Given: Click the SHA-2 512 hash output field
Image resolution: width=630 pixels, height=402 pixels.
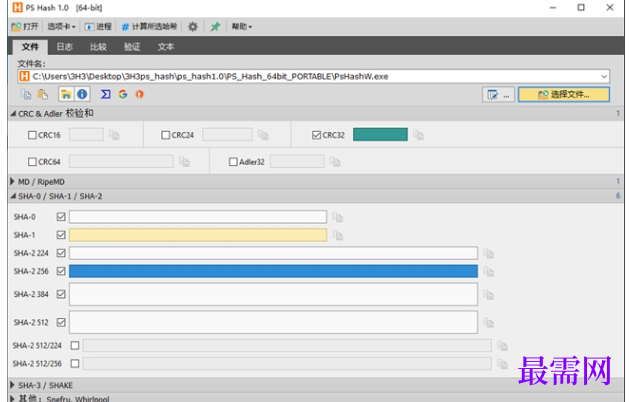Looking at the screenshot, I should [x=273, y=322].
